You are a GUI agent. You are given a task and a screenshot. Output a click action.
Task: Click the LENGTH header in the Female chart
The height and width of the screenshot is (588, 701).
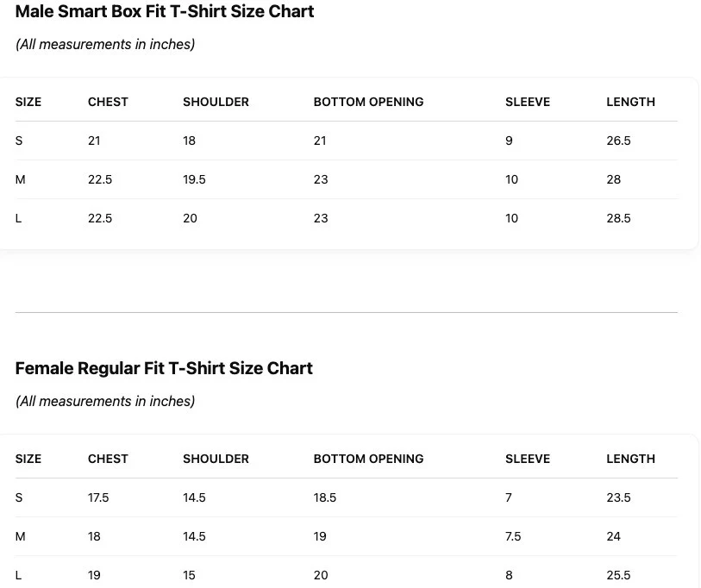click(x=630, y=459)
